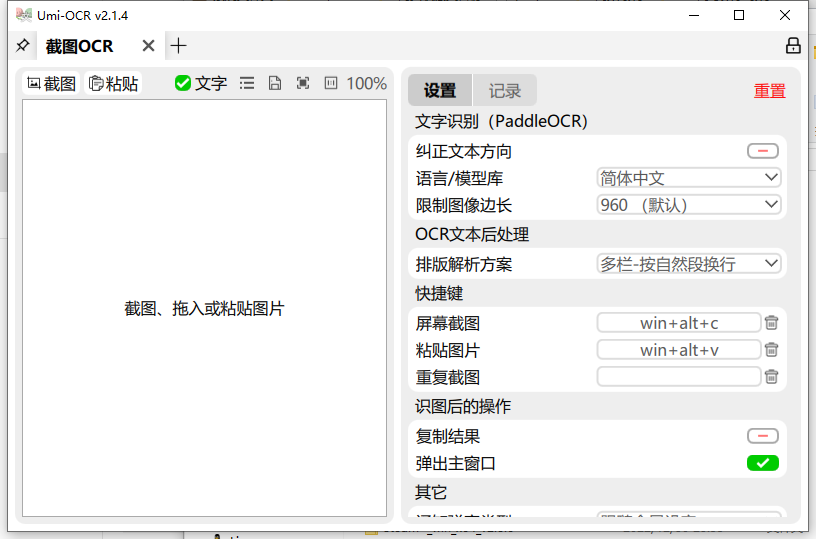The image size is (816, 539).
Task: Click the fit-to-window icon in toolbar
Action: (x=303, y=84)
